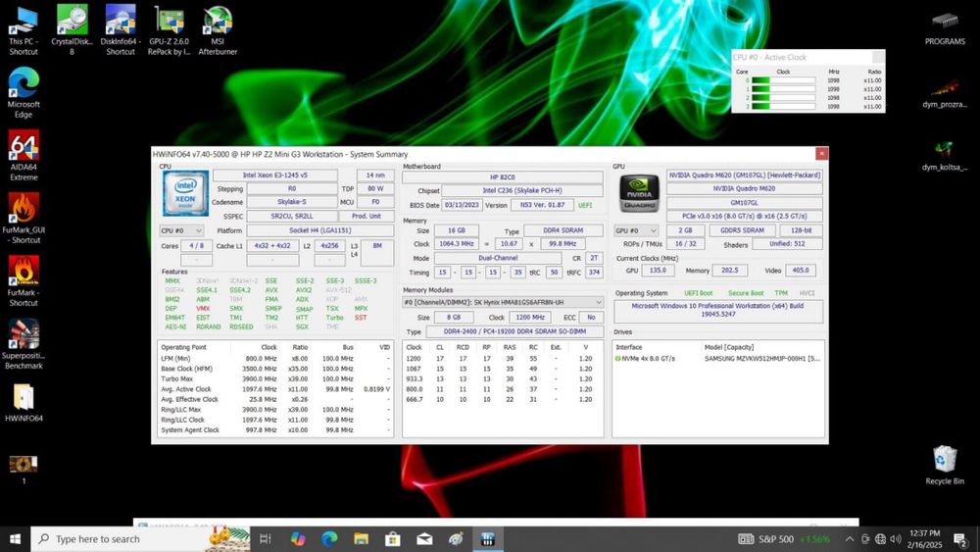This screenshot has height=552, width=980.
Task: Click the BIOS version N53 Ver. 01.87 field
Action: [542, 205]
